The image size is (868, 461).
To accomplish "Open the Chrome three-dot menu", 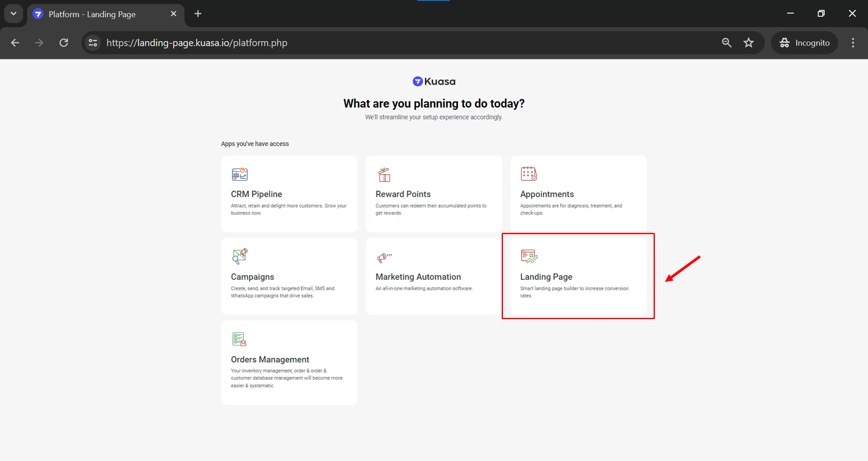I will 853,43.
